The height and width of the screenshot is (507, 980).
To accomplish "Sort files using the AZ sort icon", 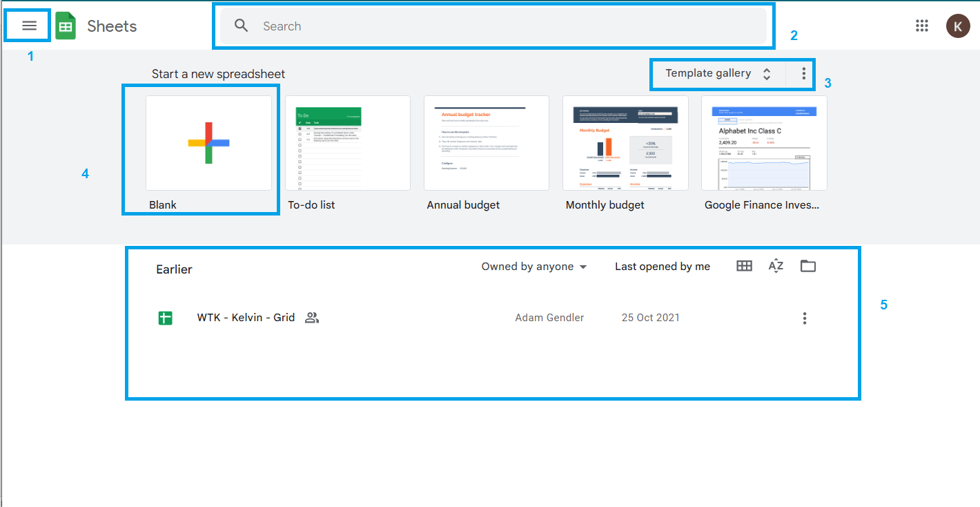I will tap(775, 265).
